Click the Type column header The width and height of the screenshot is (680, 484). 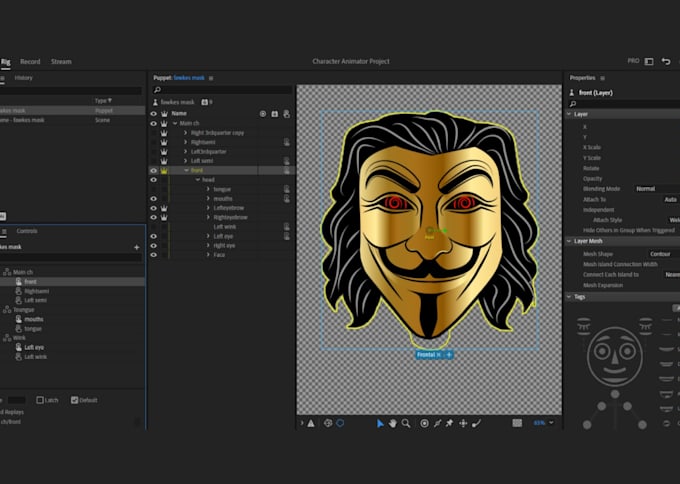103,101
